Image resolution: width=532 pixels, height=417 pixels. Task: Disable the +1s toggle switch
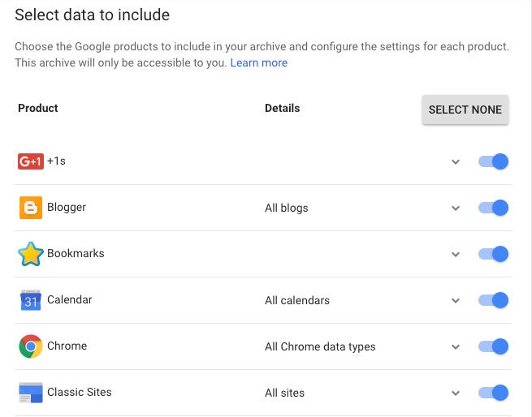pyautogui.click(x=493, y=161)
